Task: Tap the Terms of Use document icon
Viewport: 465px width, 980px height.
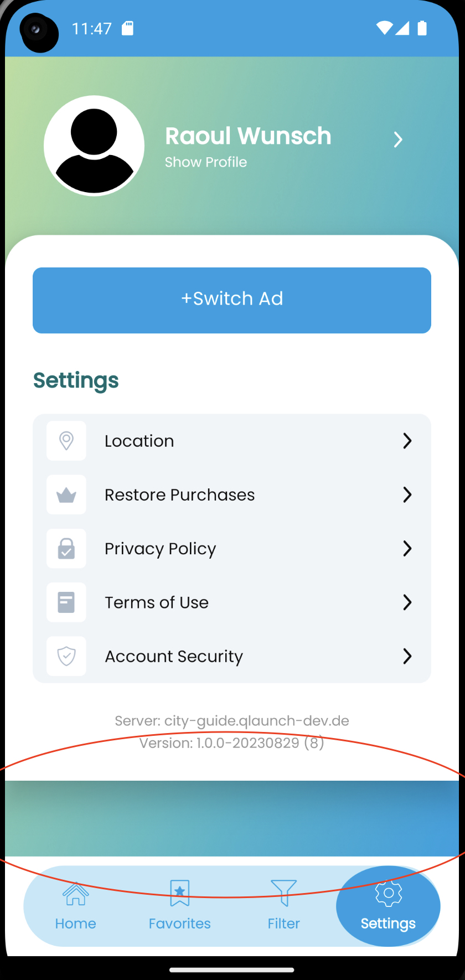Action: point(66,602)
